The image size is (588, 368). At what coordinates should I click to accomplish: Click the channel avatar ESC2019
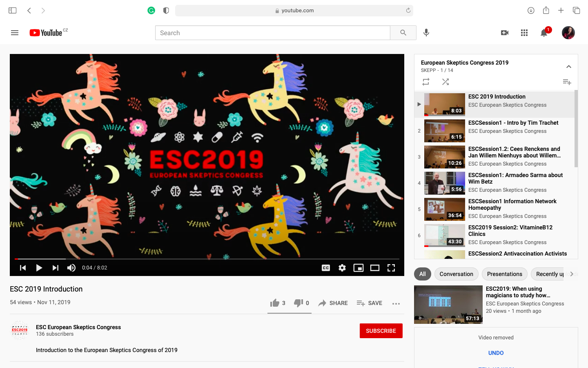20,330
